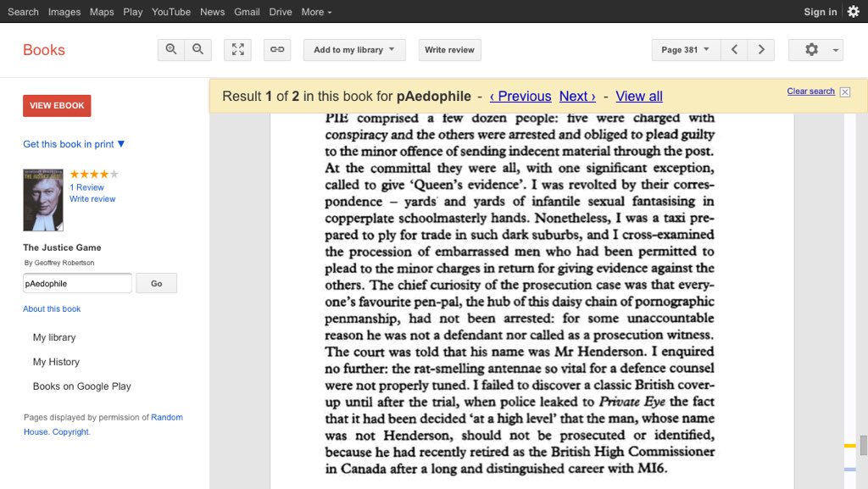This screenshot has width=868, height=489.
Task: Click the VIEW EBOOK button
Action: [57, 106]
